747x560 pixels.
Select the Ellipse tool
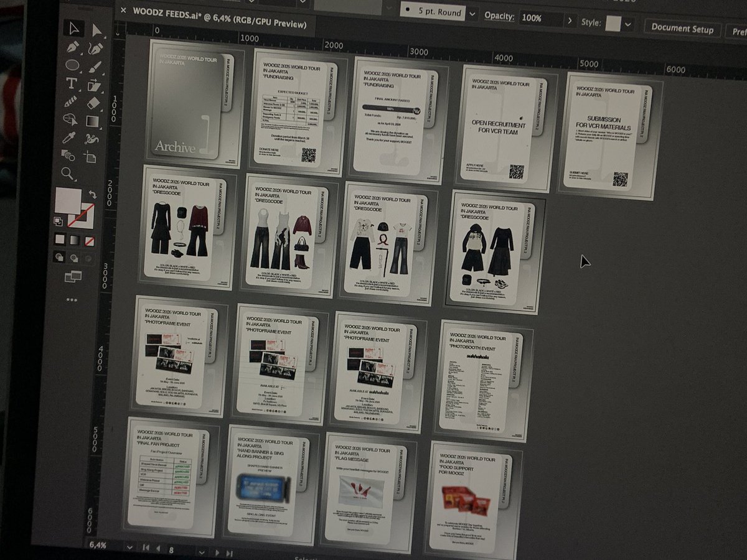click(x=72, y=65)
